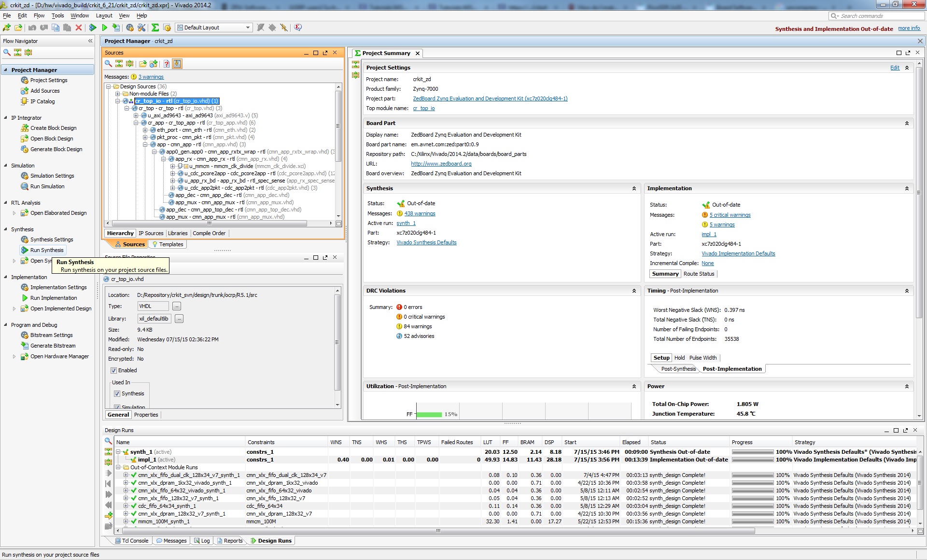This screenshot has width=927, height=560.
Task: Expand eth_port tree node
Action: (145, 130)
